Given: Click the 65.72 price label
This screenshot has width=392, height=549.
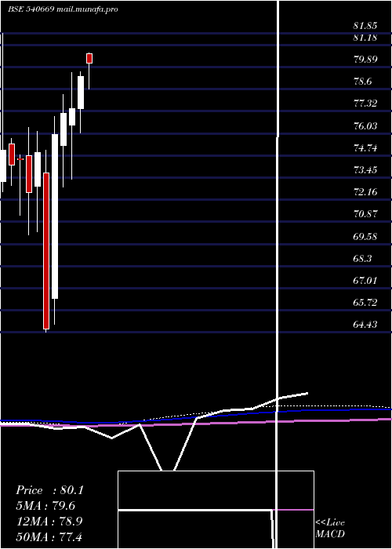Looking at the screenshot, I should pyautogui.click(x=365, y=303).
